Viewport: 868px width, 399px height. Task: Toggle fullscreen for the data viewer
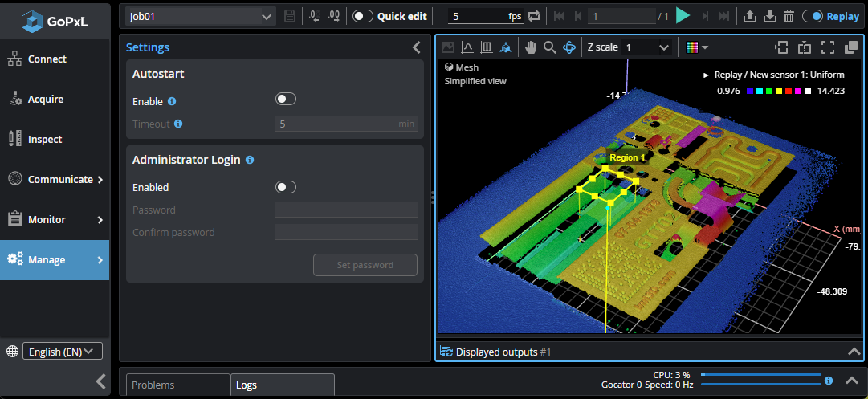click(x=828, y=47)
